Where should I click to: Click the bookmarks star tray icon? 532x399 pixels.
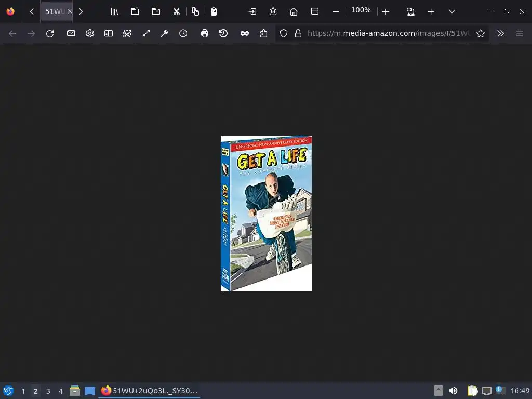273,11
